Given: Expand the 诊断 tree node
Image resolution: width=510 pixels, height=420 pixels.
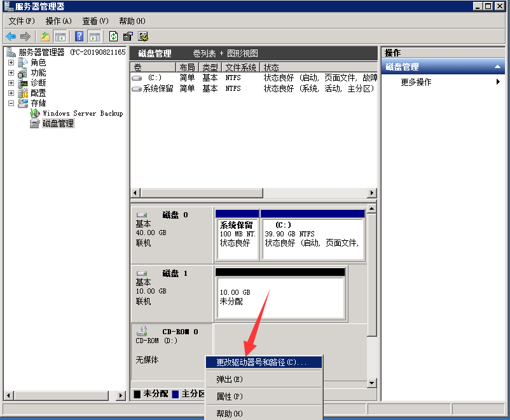Looking at the screenshot, I should (11, 83).
